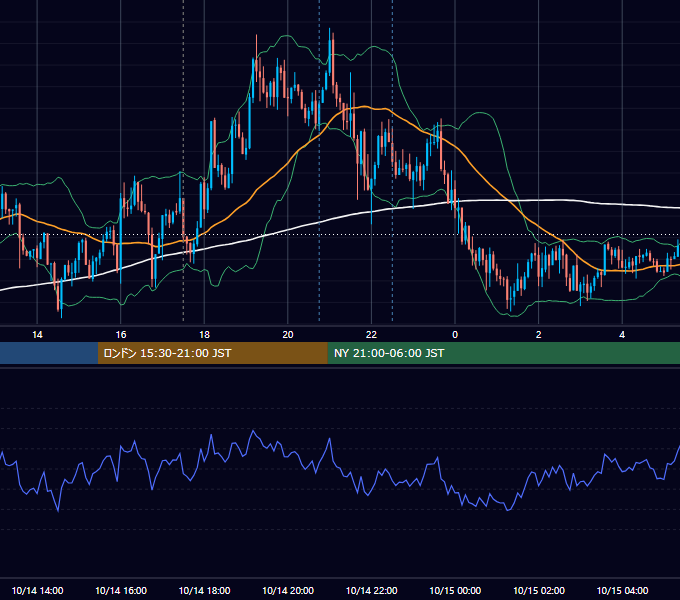Click hour label 0 on price chart axis
The width and height of the screenshot is (680, 600).
tap(455, 335)
